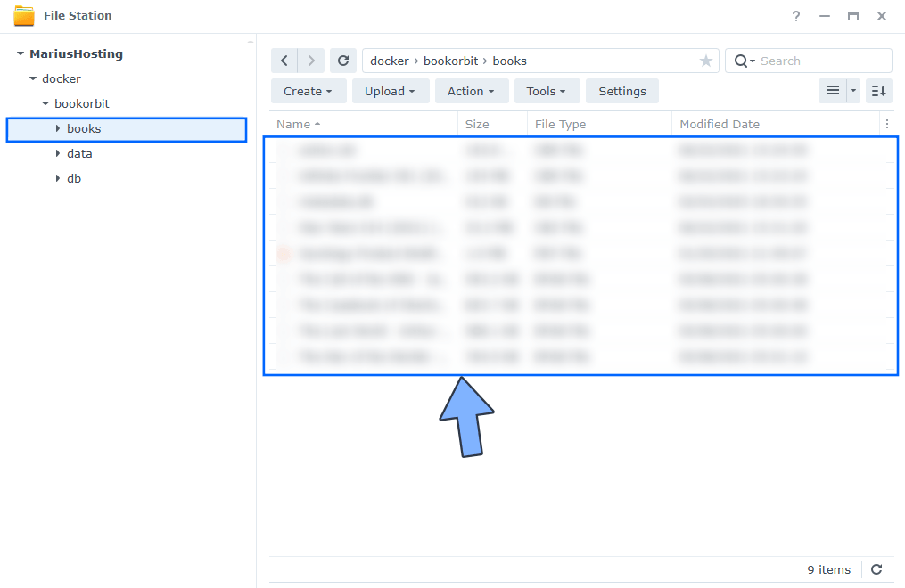Screen dimensions: 905x588
Task: Click the '9 items' status text
Action: click(x=829, y=569)
